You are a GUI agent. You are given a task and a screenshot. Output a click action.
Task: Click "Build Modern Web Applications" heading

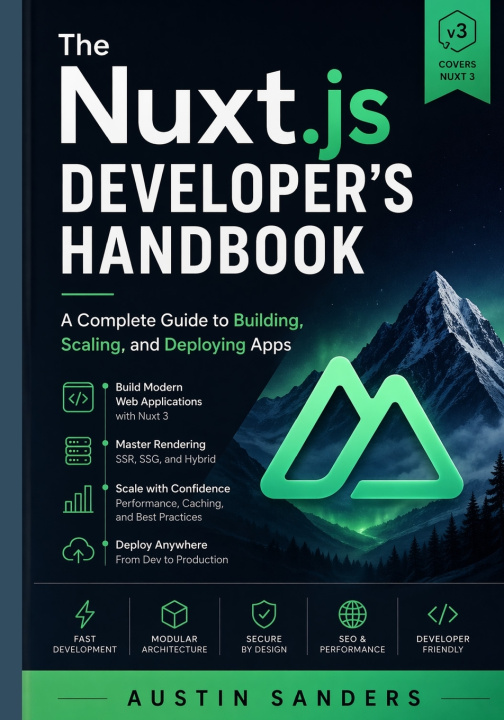(x=159, y=394)
